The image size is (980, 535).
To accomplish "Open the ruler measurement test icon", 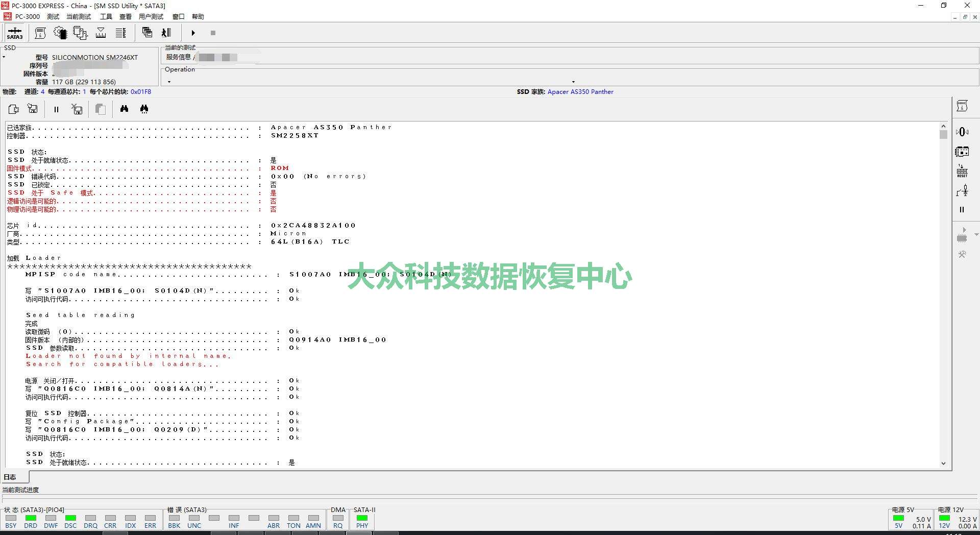I will click(101, 33).
